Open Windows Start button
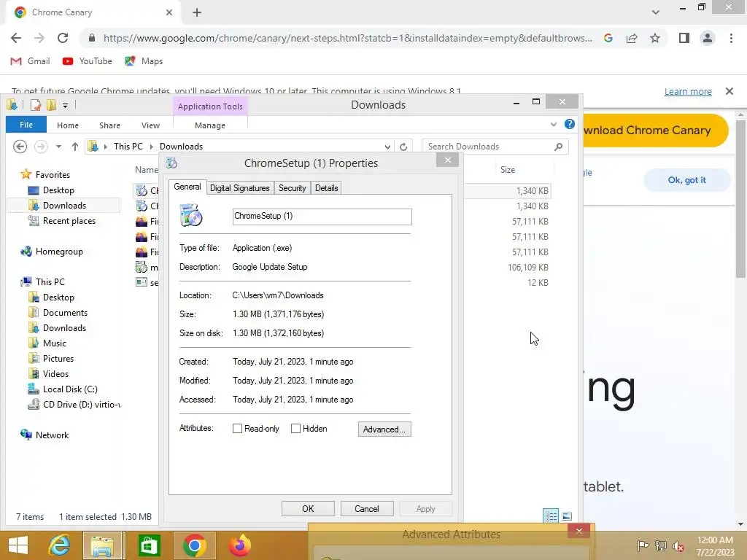Screen dimensions: 747x560 (x=18, y=545)
